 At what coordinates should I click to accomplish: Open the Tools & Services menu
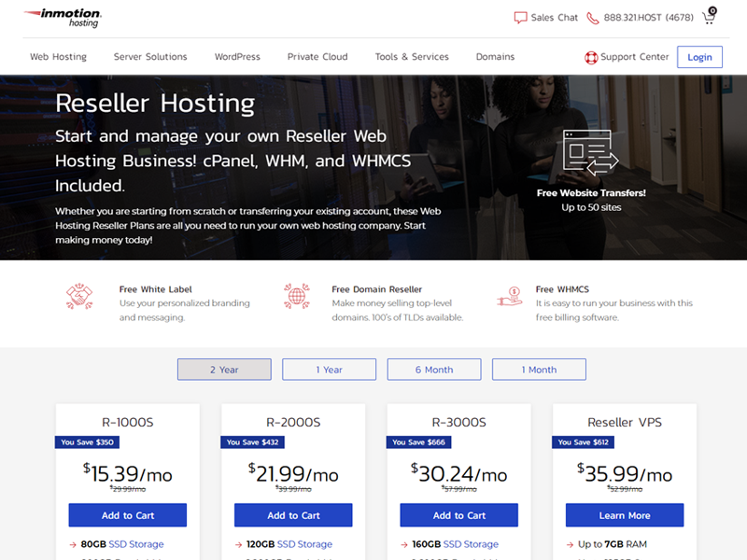tap(412, 57)
